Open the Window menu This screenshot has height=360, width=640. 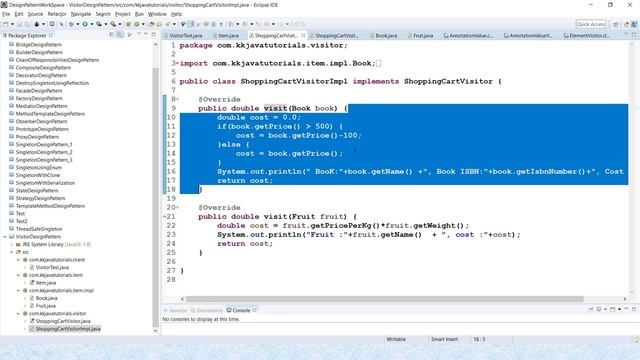157,14
